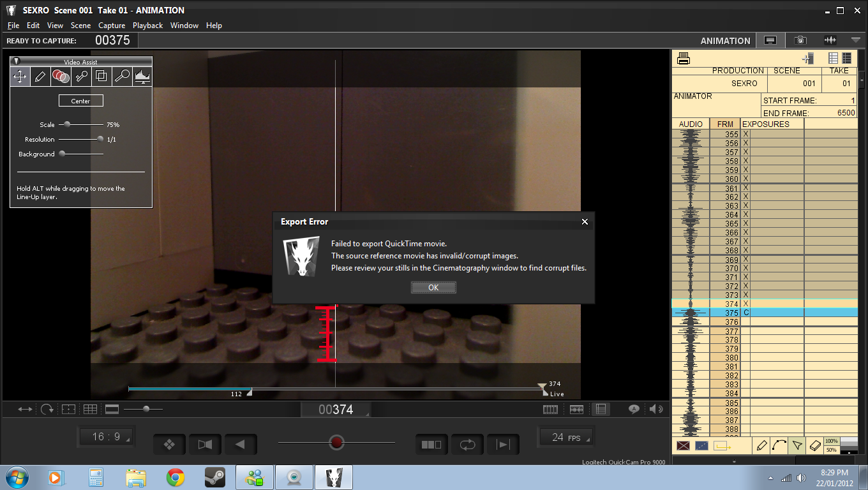Toggle the broadcast-safe guide overlay

coord(68,409)
